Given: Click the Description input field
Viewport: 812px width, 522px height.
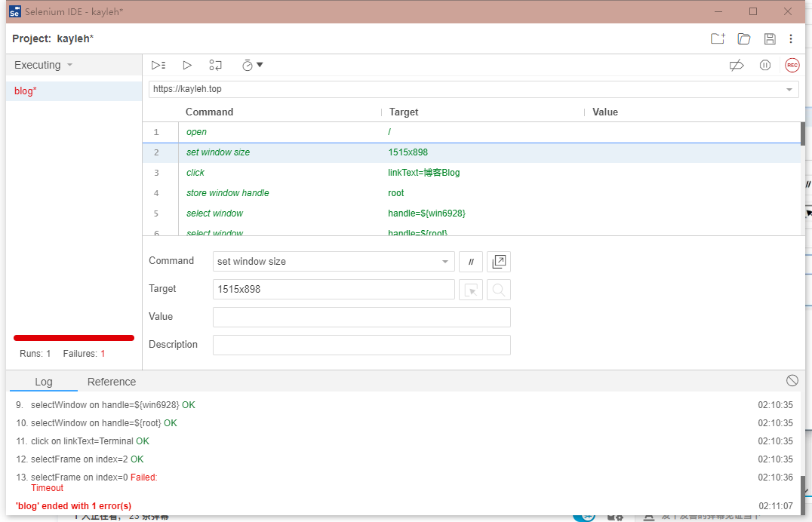Looking at the screenshot, I should pos(361,345).
